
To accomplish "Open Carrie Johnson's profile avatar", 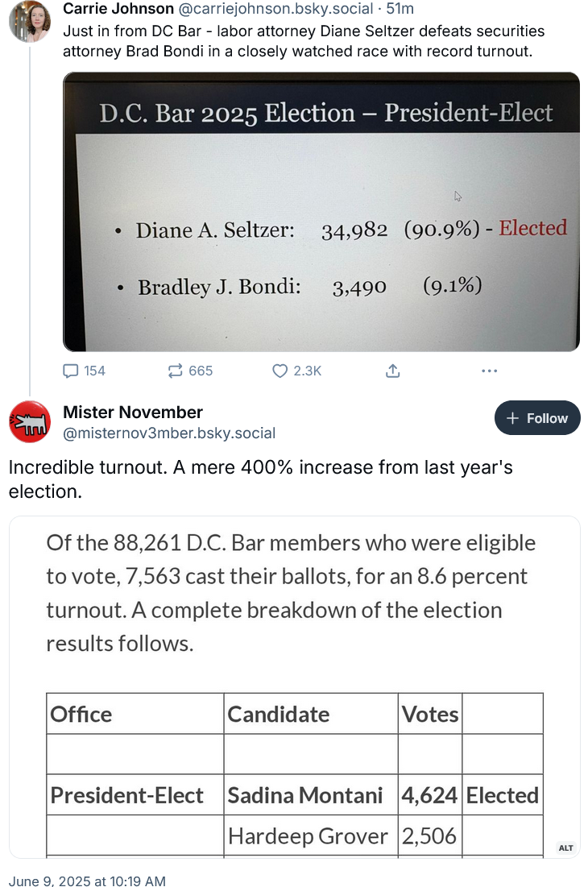I will point(29,22).
